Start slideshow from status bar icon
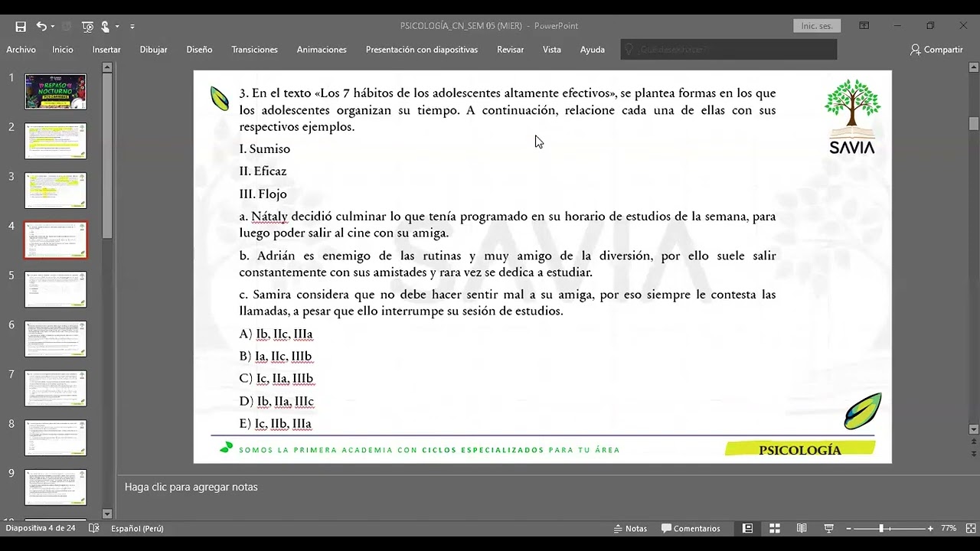This screenshot has height=551, width=980. click(828, 528)
